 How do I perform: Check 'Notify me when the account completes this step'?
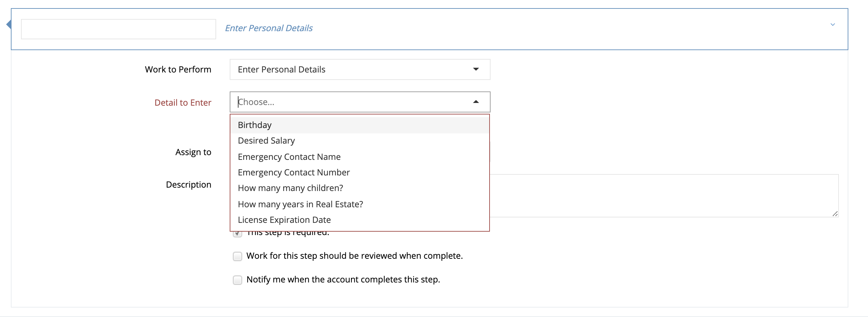tap(237, 280)
